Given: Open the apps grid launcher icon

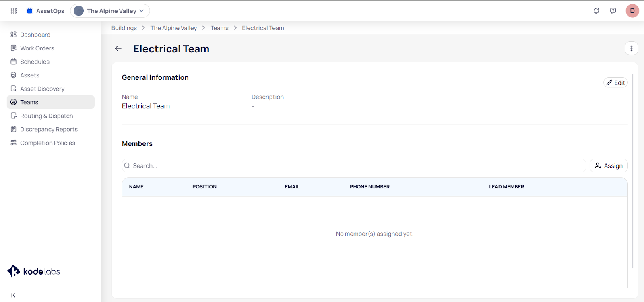Looking at the screenshot, I should click(x=14, y=11).
